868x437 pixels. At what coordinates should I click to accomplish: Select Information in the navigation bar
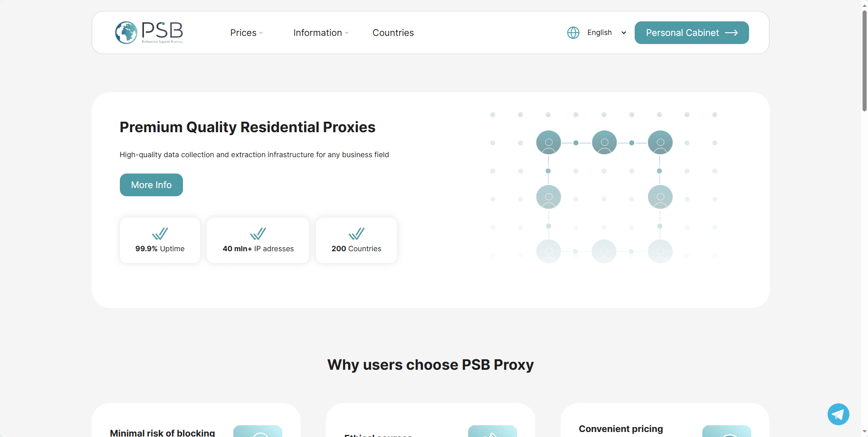click(x=318, y=32)
